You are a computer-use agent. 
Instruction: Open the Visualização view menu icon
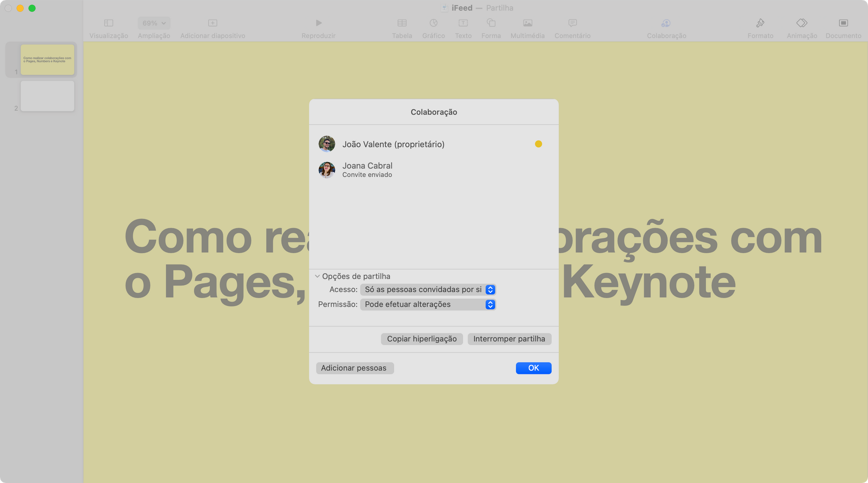pyautogui.click(x=108, y=23)
